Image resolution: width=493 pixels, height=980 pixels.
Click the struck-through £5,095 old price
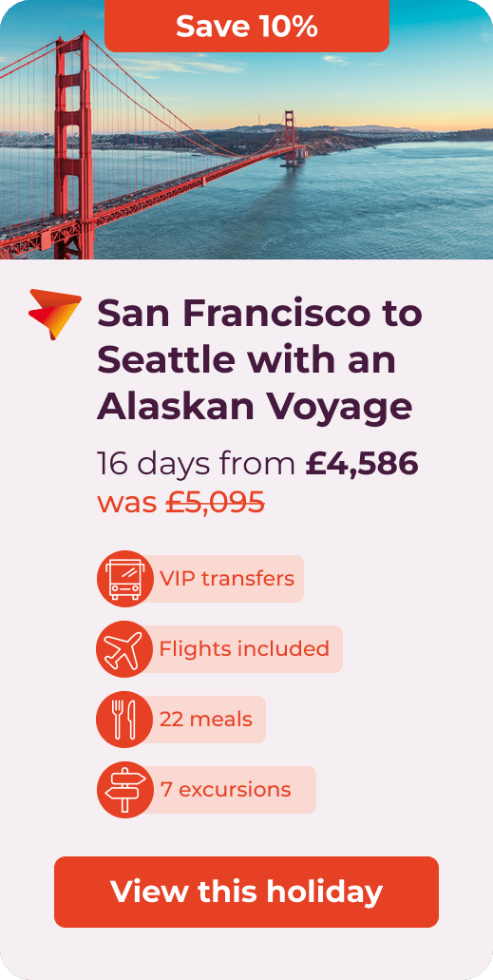(215, 502)
